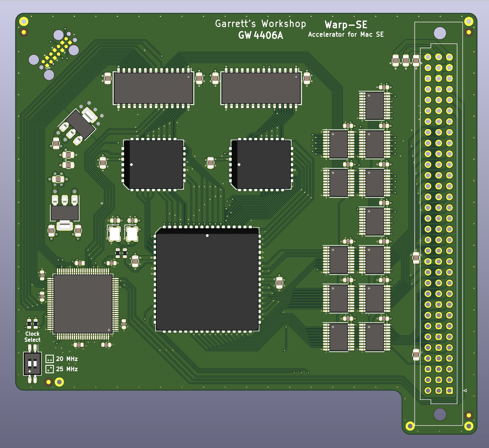Select the left white crystal oscillator

tap(115, 234)
